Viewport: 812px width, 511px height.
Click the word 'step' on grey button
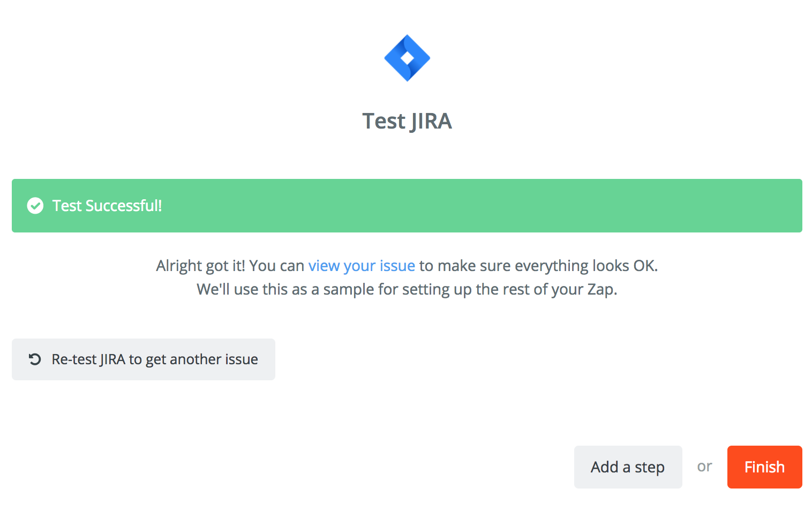pos(650,468)
